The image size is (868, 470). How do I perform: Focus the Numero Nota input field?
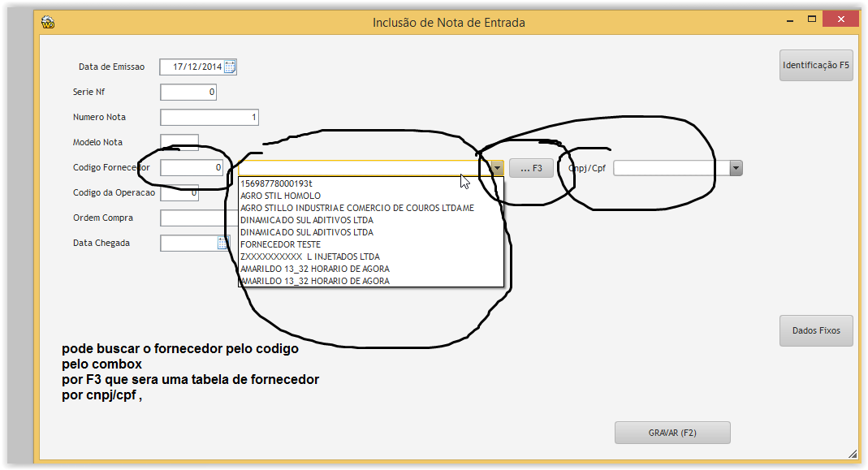[209, 118]
